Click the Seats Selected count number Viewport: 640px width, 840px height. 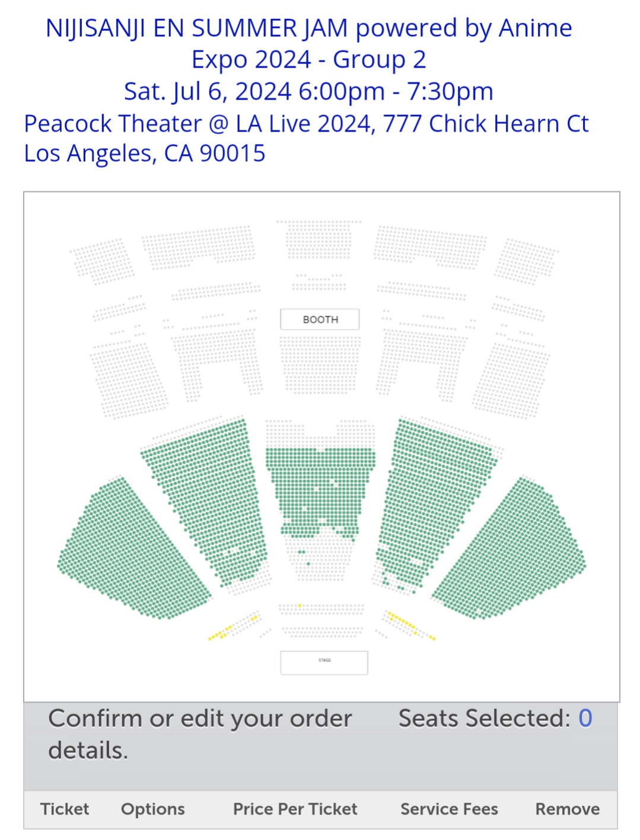[585, 718]
